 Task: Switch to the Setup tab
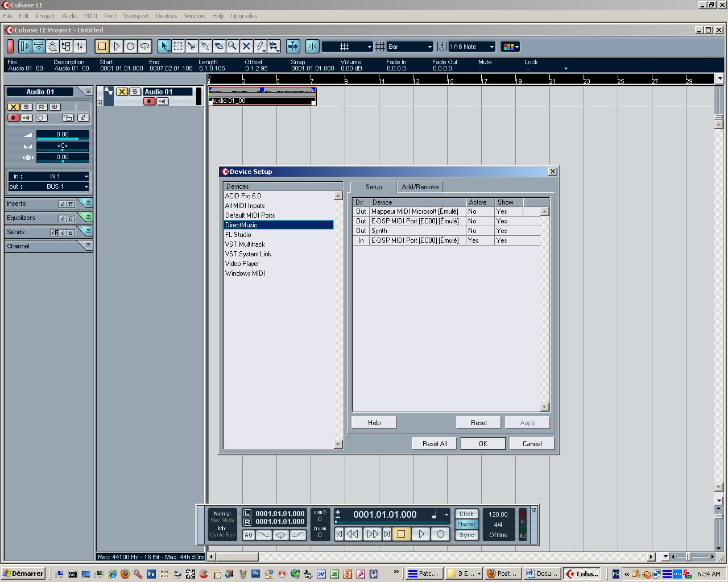[x=374, y=186]
